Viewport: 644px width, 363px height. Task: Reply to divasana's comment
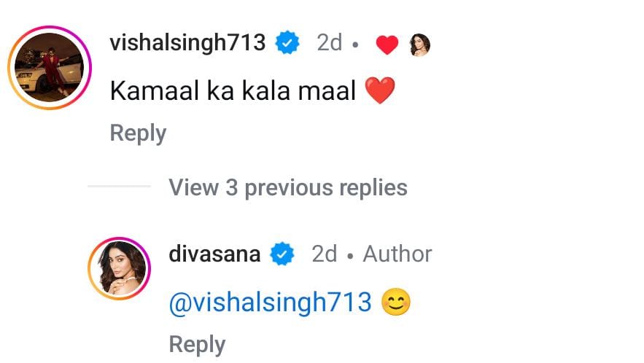pos(197,345)
